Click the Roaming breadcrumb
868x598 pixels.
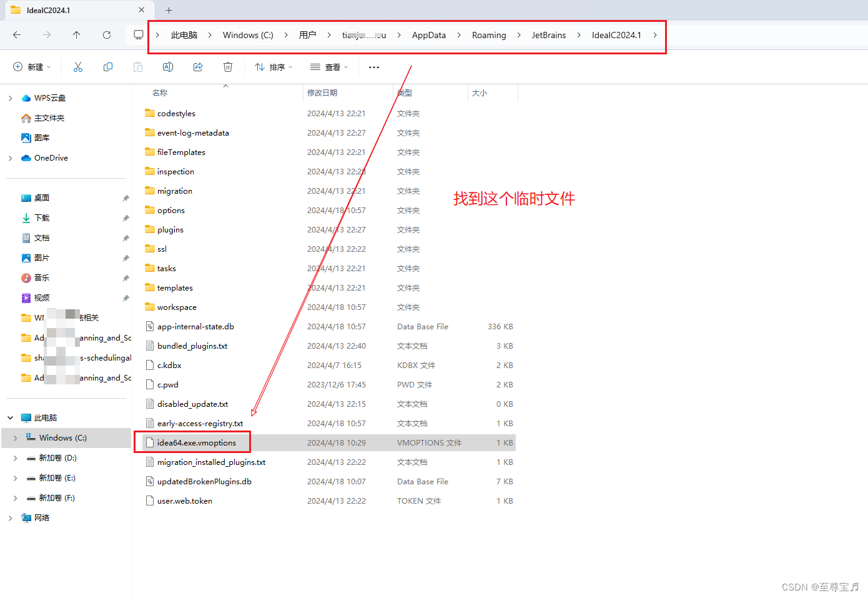[489, 35]
